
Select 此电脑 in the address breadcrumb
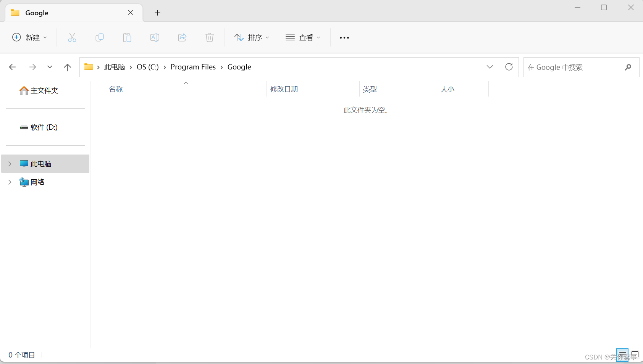[x=115, y=67]
